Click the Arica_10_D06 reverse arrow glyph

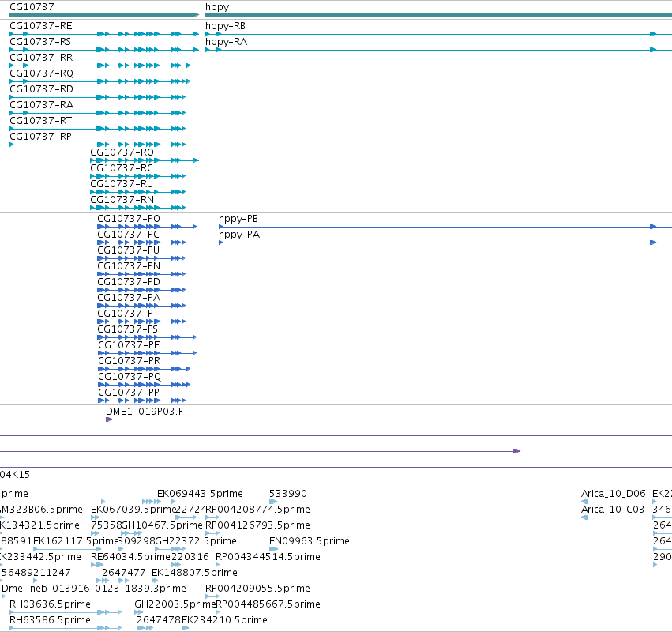click(584, 502)
